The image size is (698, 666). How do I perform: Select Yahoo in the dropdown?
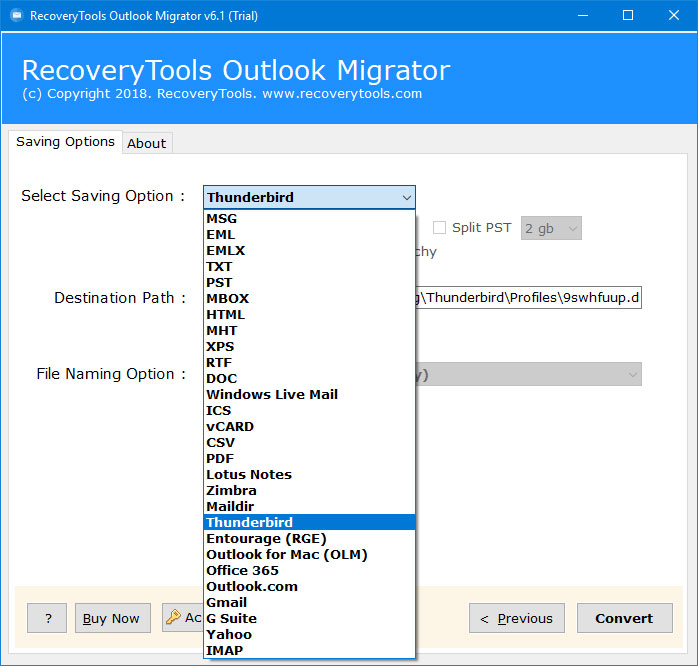click(x=309, y=635)
